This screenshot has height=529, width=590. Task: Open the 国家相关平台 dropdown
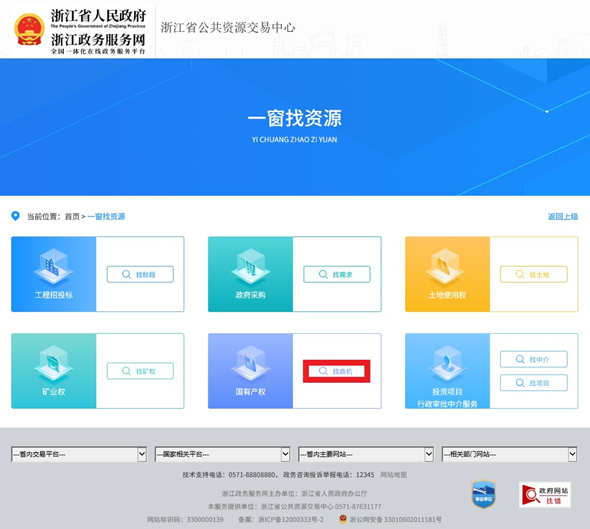click(x=222, y=454)
